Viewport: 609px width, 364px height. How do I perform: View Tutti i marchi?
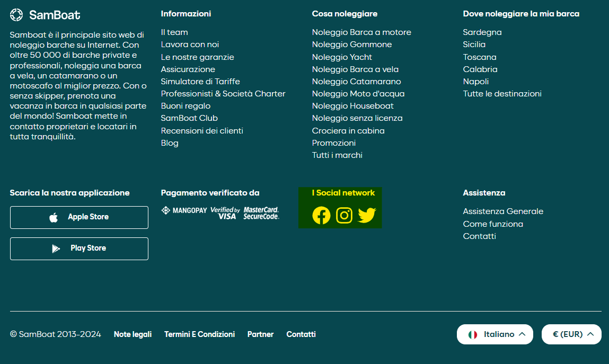pyautogui.click(x=337, y=155)
